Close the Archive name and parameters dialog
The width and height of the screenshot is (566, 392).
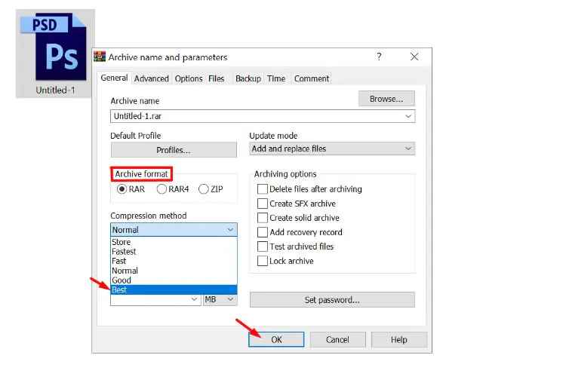[414, 57]
